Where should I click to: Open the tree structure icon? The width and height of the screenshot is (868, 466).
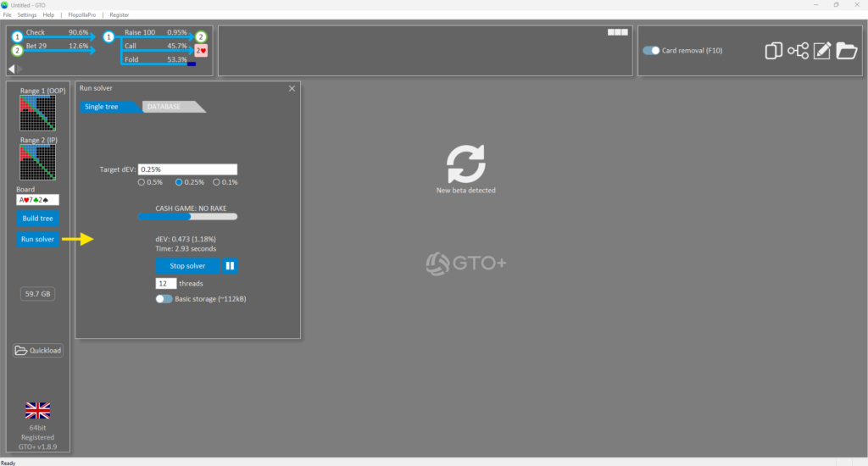coord(798,50)
